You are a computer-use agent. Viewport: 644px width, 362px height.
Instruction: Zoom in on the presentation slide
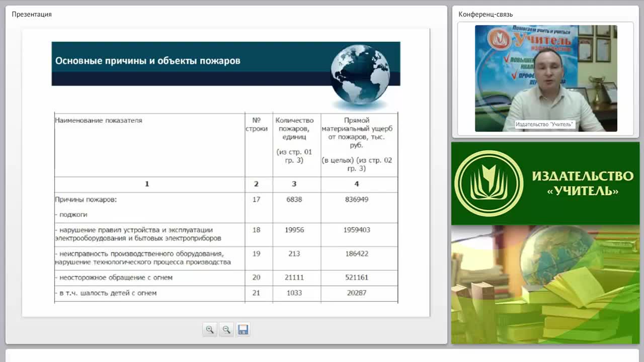pos(210,330)
